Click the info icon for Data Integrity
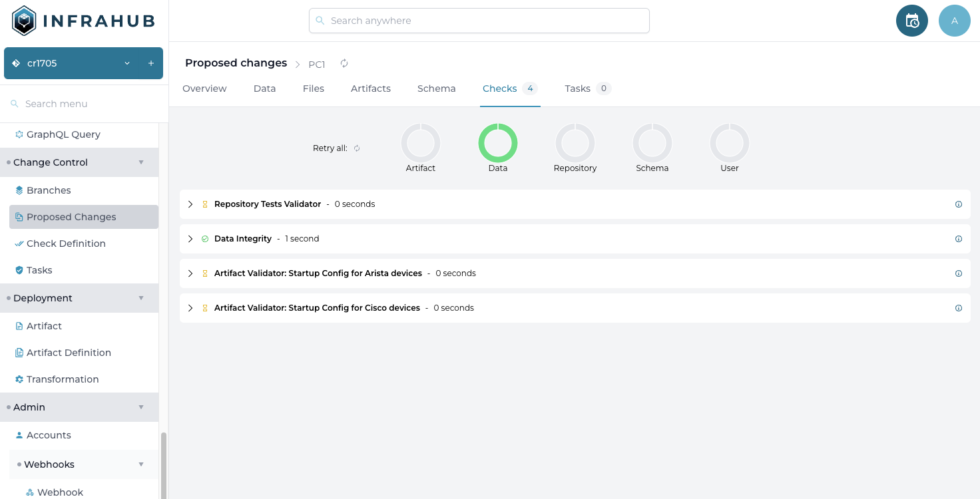980x499 pixels. coord(958,239)
